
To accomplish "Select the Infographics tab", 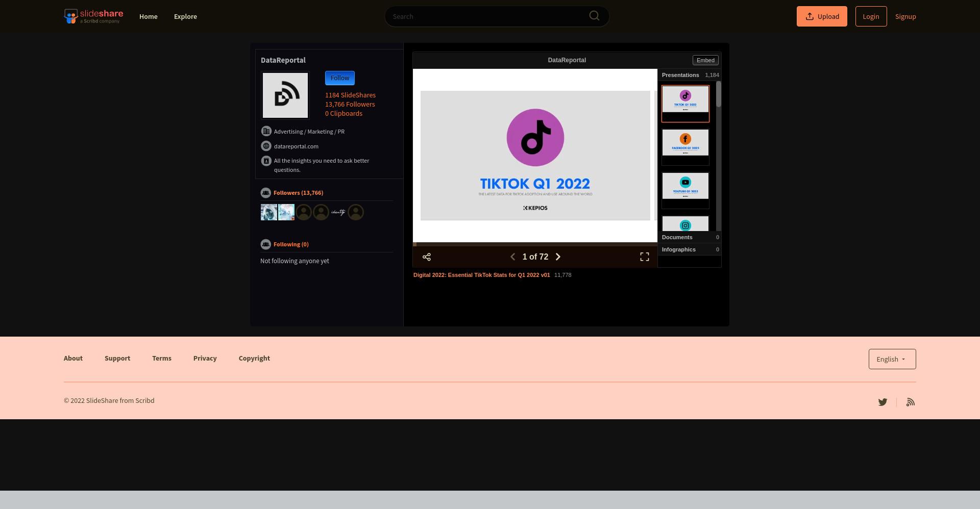I will tap(690, 249).
